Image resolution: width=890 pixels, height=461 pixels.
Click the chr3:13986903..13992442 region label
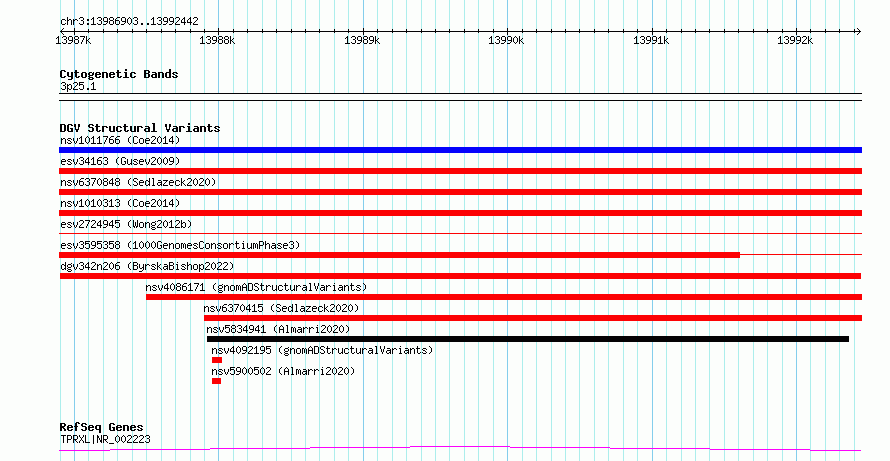tap(129, 22)
